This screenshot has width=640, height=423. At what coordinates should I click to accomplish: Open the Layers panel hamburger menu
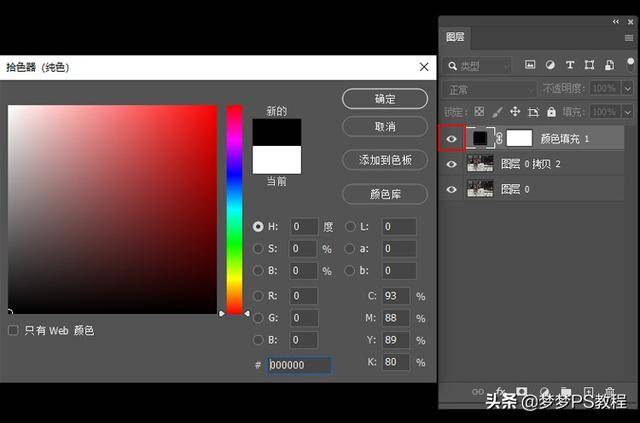(x=629, y=38)
